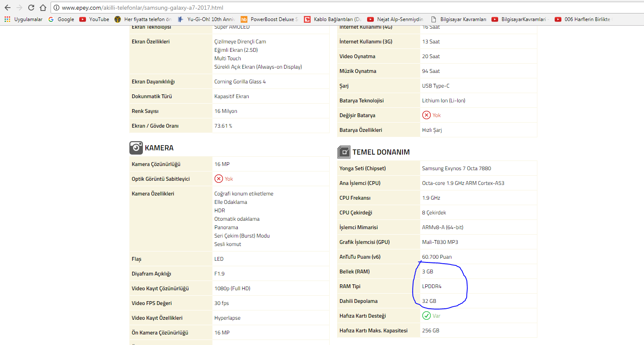Reload the epey.com page
Image resolution: width=644 pixels, height=345 pixels.
click(31, 8)
